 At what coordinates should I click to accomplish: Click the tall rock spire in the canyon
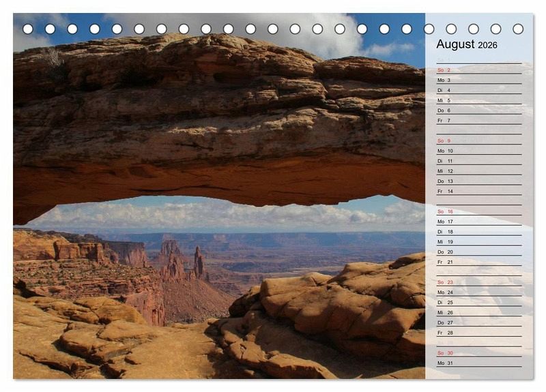tap(198, 262)
